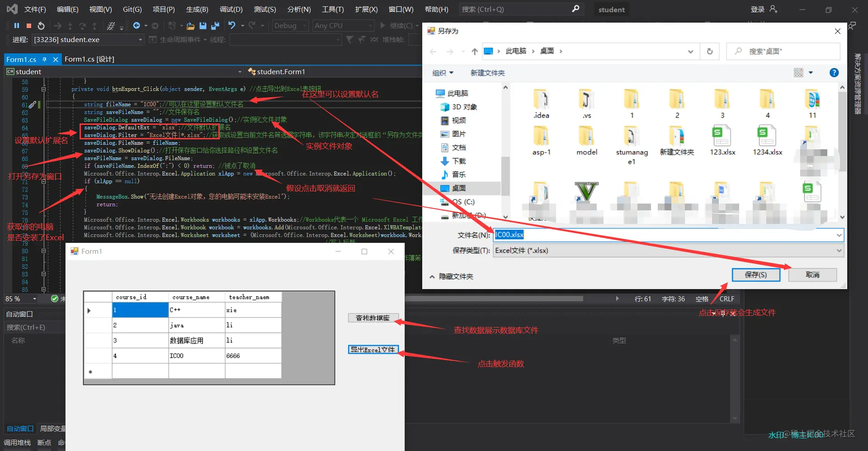The width and height of the screenshot is (868, 451).
Task: Click the 保存(S) button
Action: pyautogui.click(x=756, y=275)
